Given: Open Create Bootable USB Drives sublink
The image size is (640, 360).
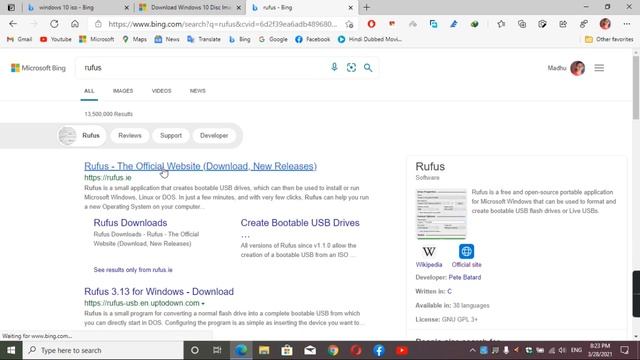Looking at the screenshot, I should pyautogui.click(x=300, y=223).
